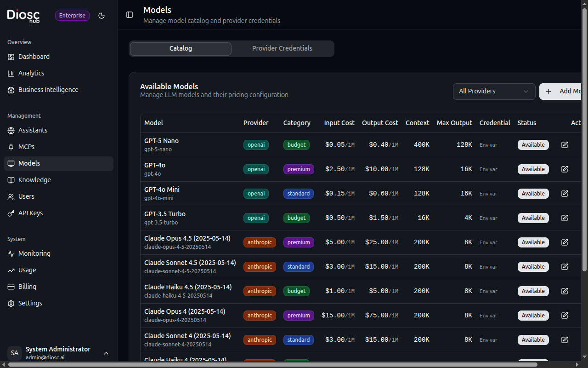Edit the Claude Haiku 4.5 model

click(565, 291)
